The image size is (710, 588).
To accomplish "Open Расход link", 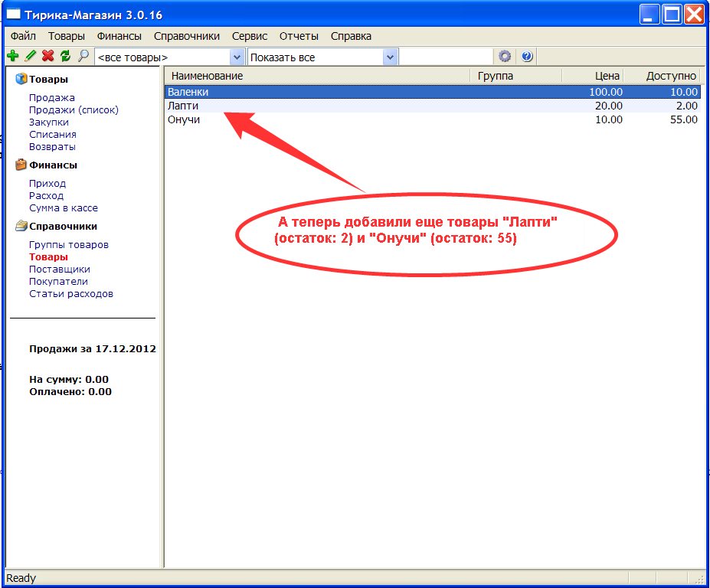I will (x=46, y=195).
